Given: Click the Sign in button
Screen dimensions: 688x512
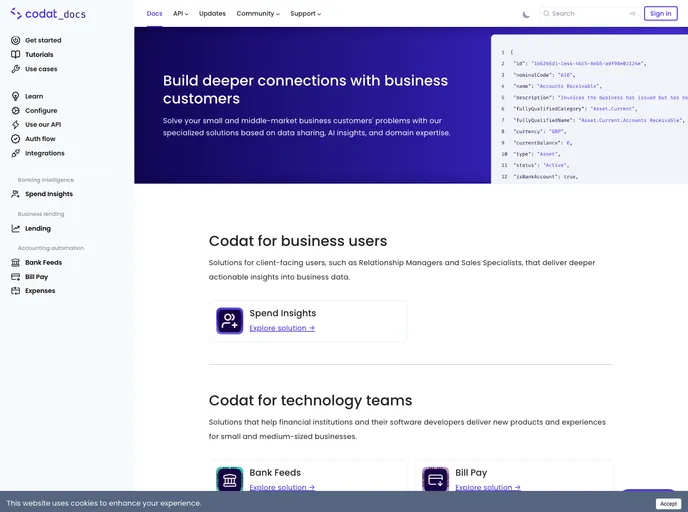Looking at the screenshot, I should [660, 14].
